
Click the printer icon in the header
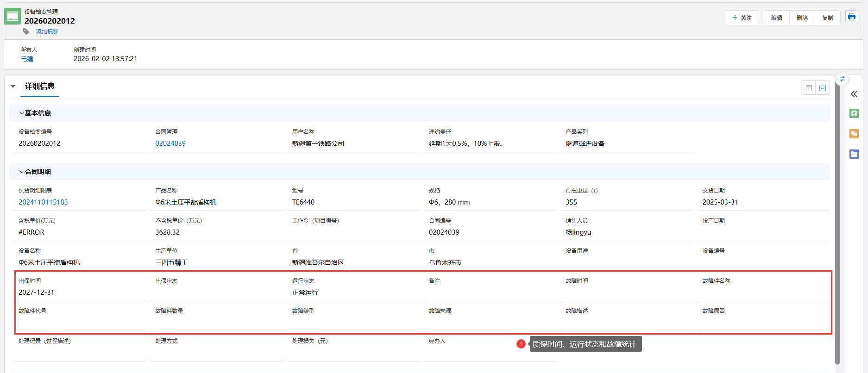tap(851, 17)
